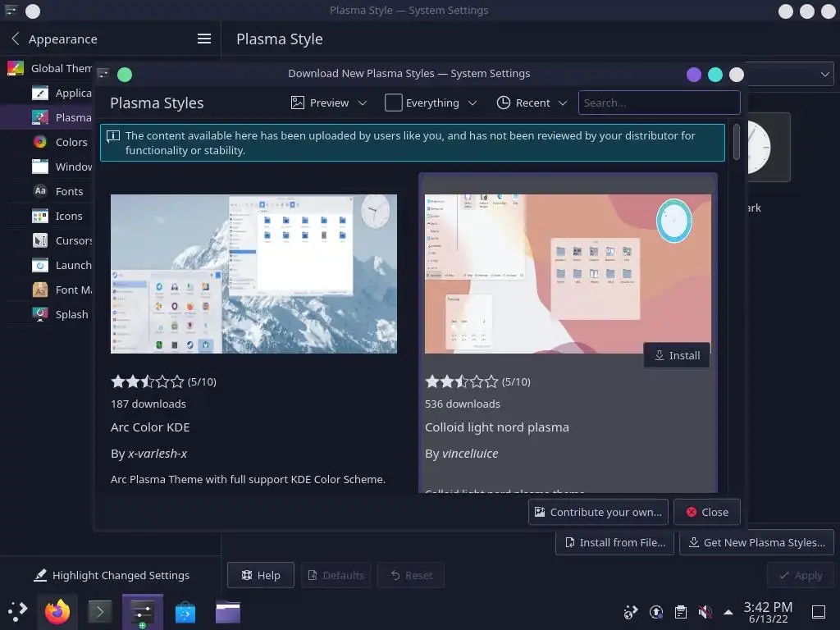This screenshot has width=840, height=630.
Task: Open the Dolphin file manager from the taskbar
Action: (228, 612)
